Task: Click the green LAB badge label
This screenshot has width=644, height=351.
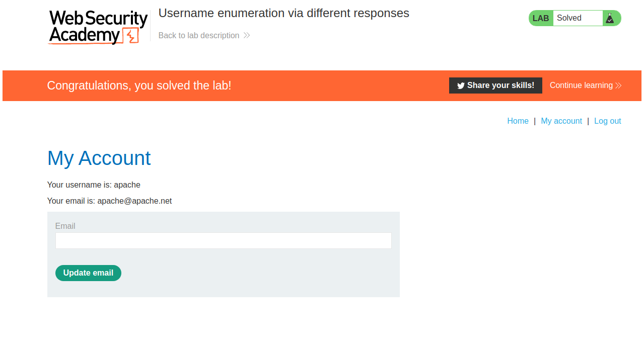Action: coord(541,18)
